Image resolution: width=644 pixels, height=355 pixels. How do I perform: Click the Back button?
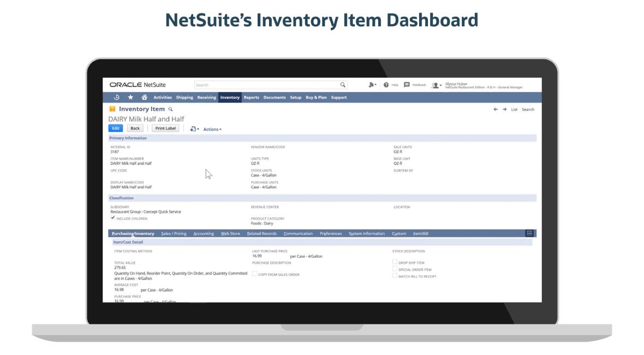[x=135, y=128]
